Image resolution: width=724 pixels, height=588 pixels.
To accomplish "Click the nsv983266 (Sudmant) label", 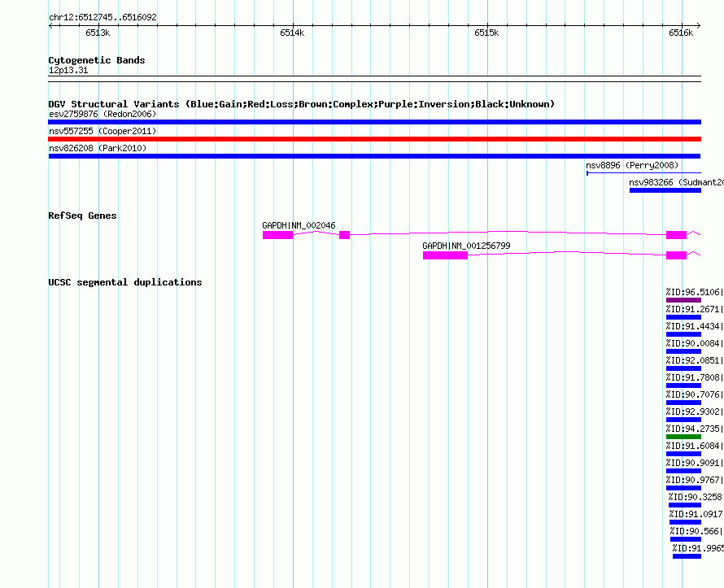I will pyautogui.click(x=676, y=182).
